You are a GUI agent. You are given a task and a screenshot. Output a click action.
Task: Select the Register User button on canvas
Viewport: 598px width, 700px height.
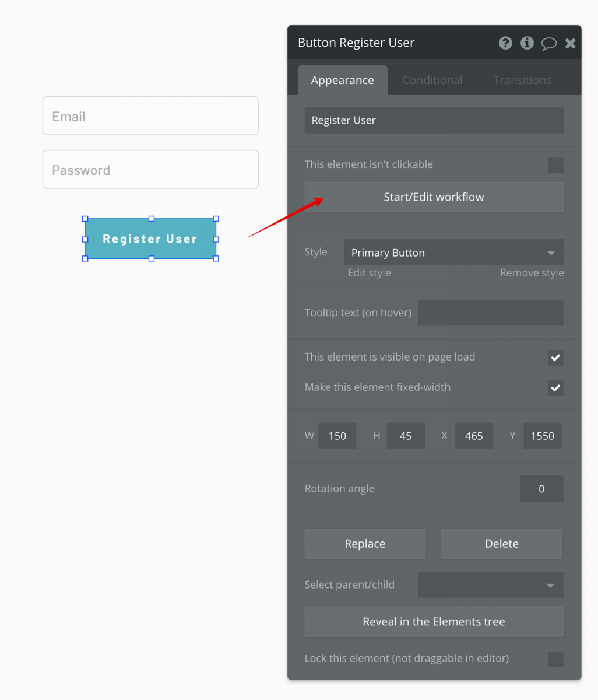click(x=150, y=239)
